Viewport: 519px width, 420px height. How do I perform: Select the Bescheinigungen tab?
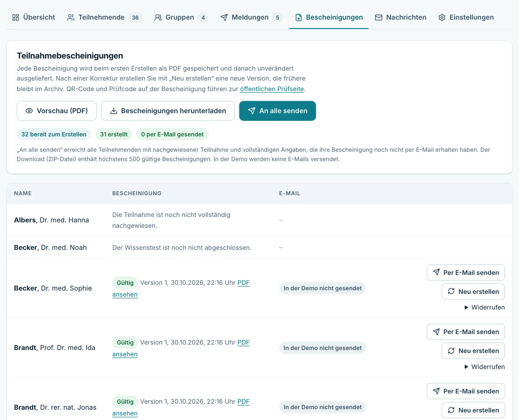tap(329, 17)
